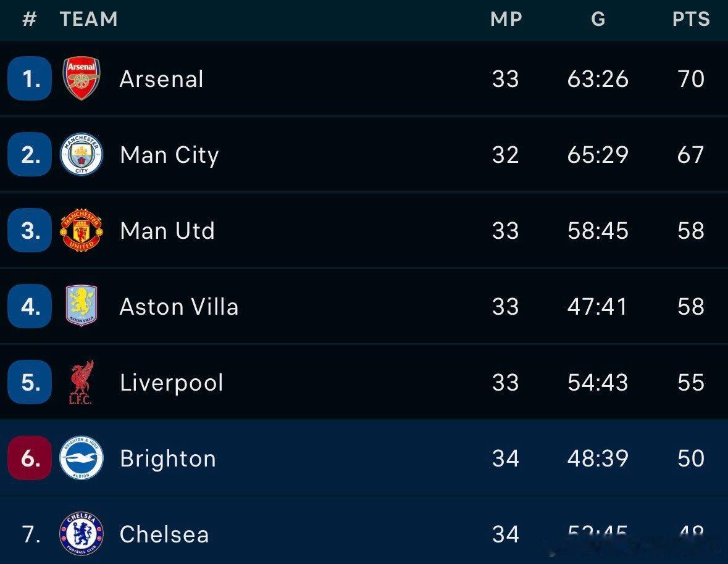Click the G goals column header
This screenshot has height=564, width=728.
[598, 19]
